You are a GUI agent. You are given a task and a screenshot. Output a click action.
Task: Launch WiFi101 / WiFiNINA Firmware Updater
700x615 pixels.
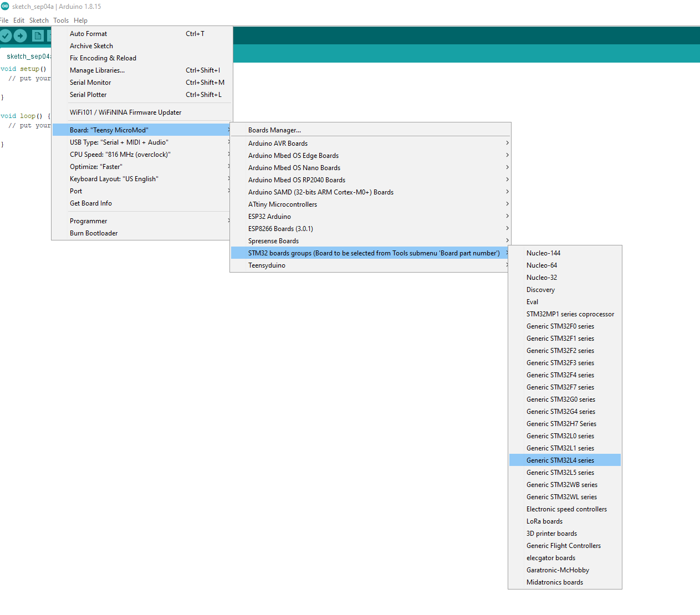(x=142, y=112)
